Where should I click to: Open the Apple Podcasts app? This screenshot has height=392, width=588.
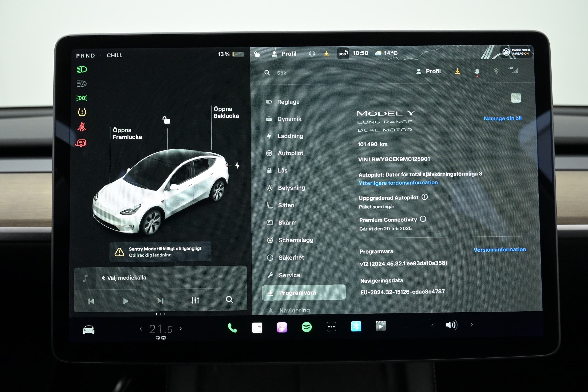282,327
